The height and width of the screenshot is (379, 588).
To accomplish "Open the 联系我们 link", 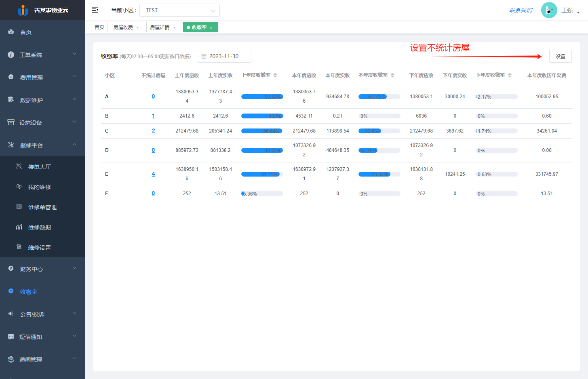I will click(521, 10).
